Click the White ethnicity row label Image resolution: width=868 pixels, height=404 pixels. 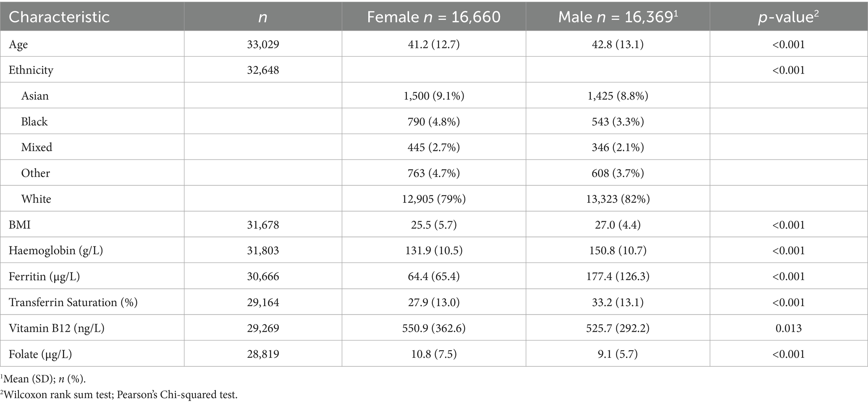point(36,199)
